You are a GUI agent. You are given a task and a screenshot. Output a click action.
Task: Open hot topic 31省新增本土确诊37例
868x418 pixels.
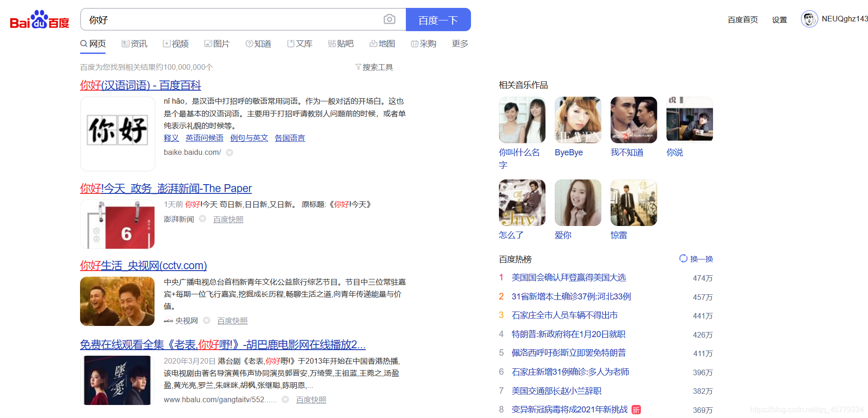pyautogui.click(x=571, y=297)
